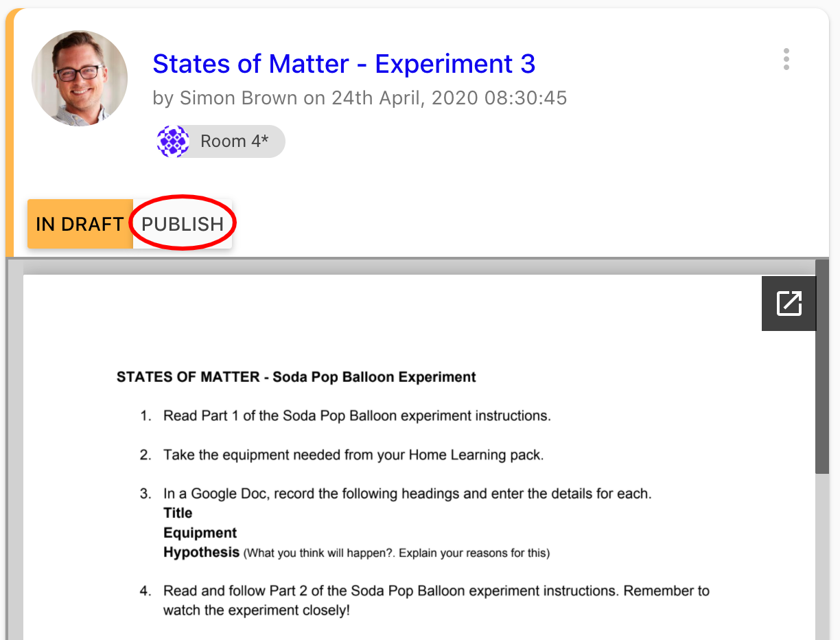Open the three-dot post options menu
Image resolution: width=840 pixels, height=640 pixels.
(786, 59)
